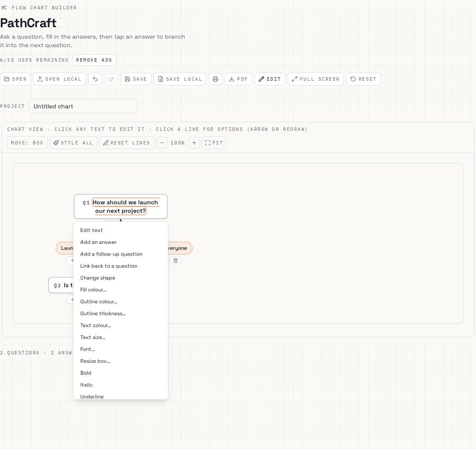Reset the chart with Reset button
The height and width of the screenshot is (449, 476).
click(x=363, y=79)
